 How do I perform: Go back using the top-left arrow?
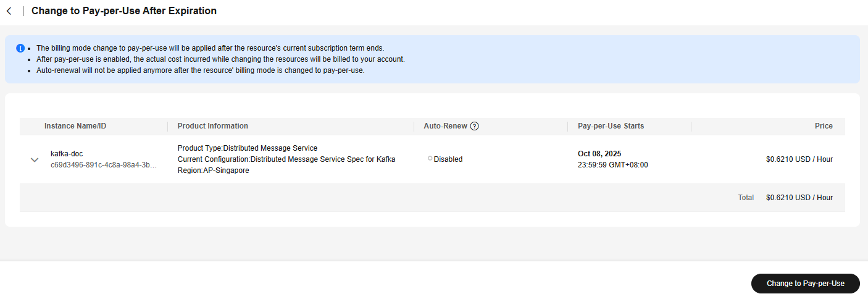point(9,11)
